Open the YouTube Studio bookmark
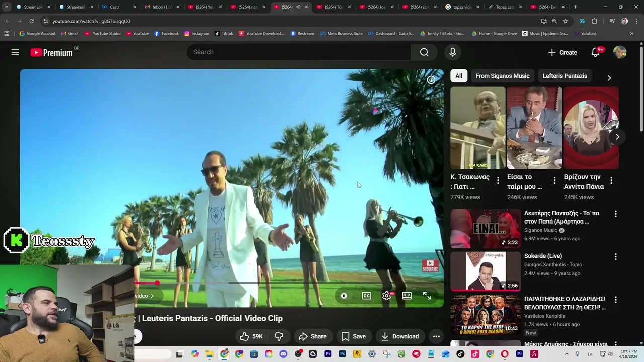644x362 pixels. [102, 34]
